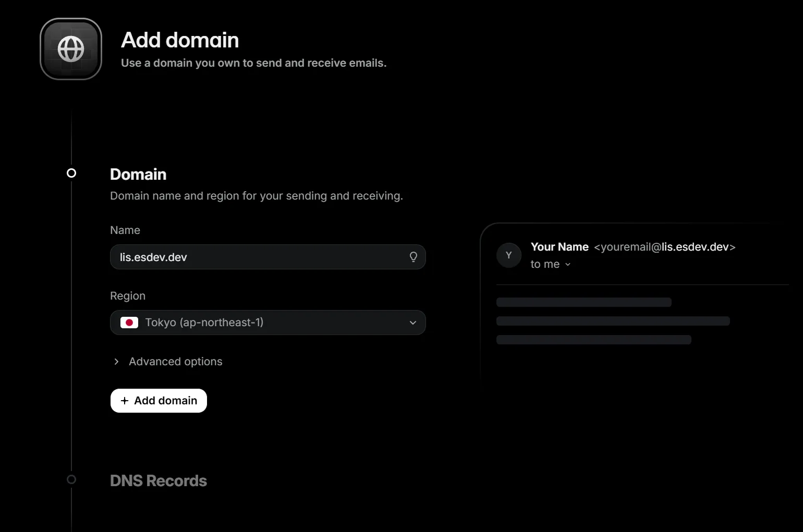Click the first placeholder line in email preview
Screen dimensions: 803x532
coord(584,302)
